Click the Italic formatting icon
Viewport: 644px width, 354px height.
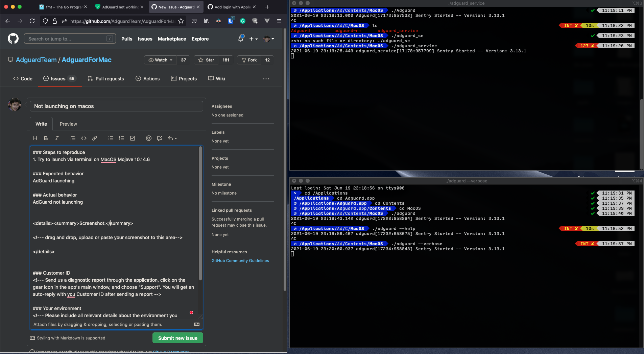tap(57, 138)
